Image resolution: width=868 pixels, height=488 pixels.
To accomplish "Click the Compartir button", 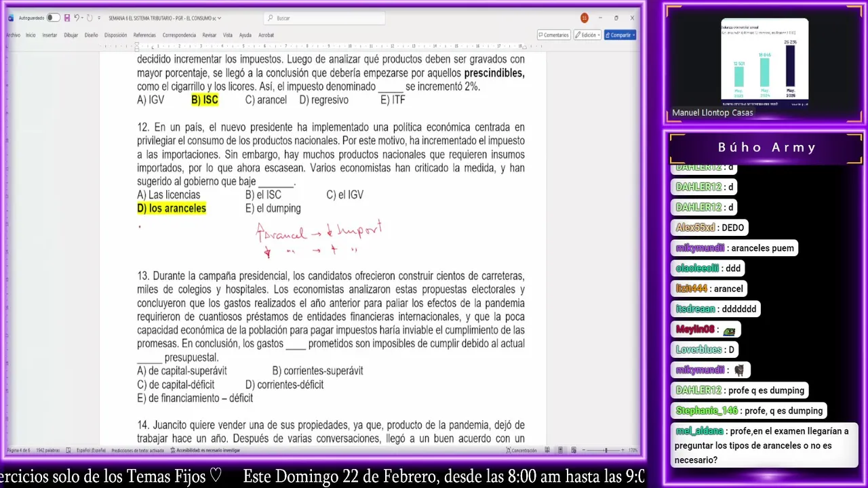I will (620, 35).
